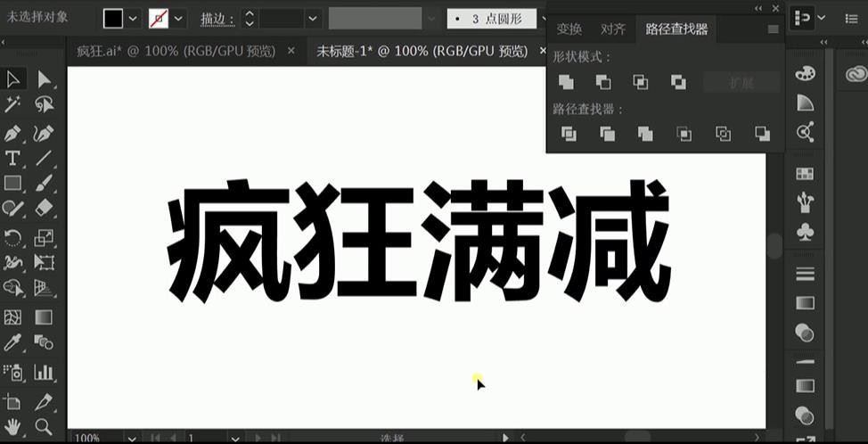Choose the Magic Wand tool
This screenshot has height=444, width=868.
click(x=12, y=104)
